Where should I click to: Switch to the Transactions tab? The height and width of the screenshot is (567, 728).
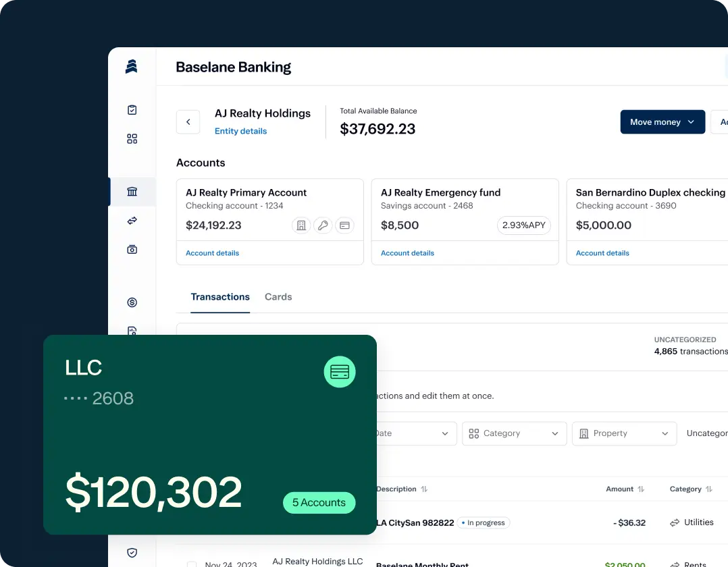pyautogui.click(x=220, y=297)
